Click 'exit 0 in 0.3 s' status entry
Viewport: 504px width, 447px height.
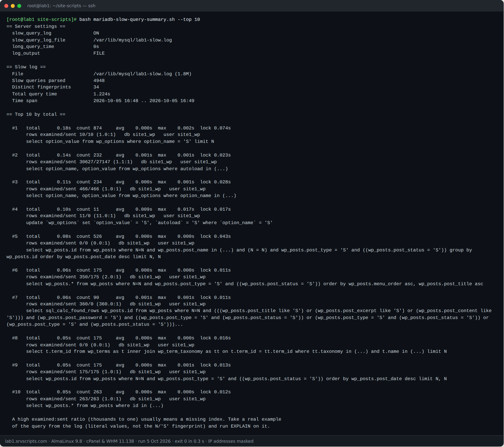(189, 441)
